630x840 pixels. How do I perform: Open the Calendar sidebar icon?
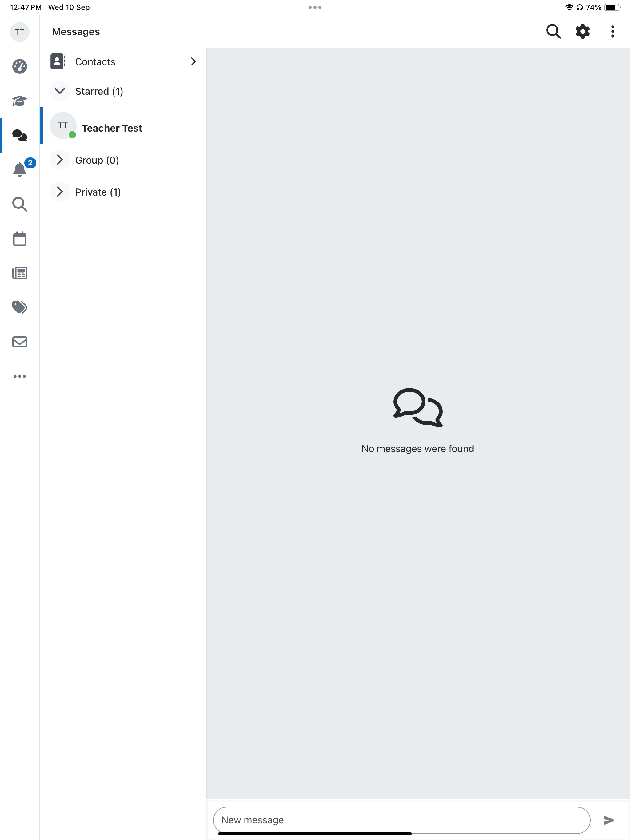tap(19, 239)
